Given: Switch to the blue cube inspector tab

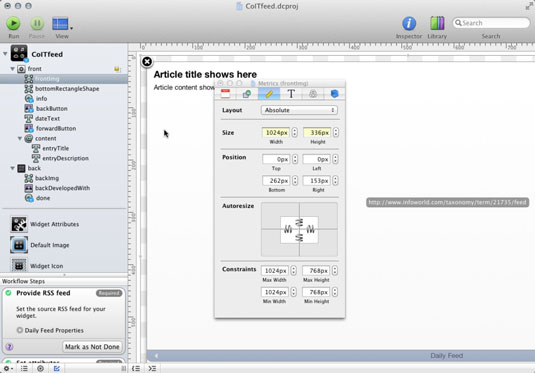Looking at the screenshot, I should tap(334, 94).
